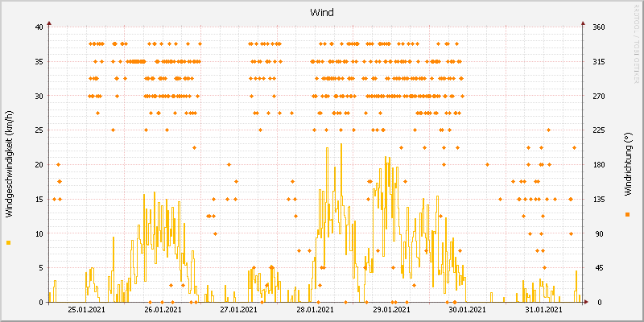Click the left axis value 15
Image resolution: width=644 pixels, height=322 pixels.
(x=39, y=199)
